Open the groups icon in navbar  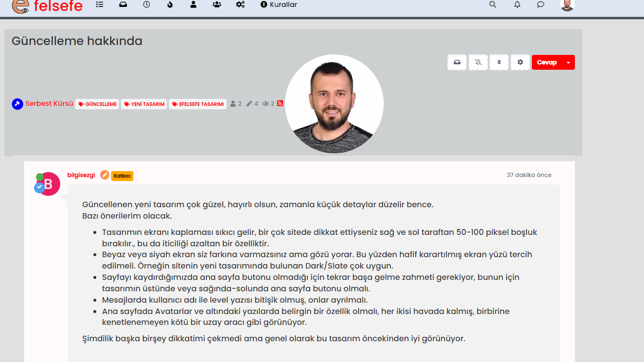tap(216, 4)
